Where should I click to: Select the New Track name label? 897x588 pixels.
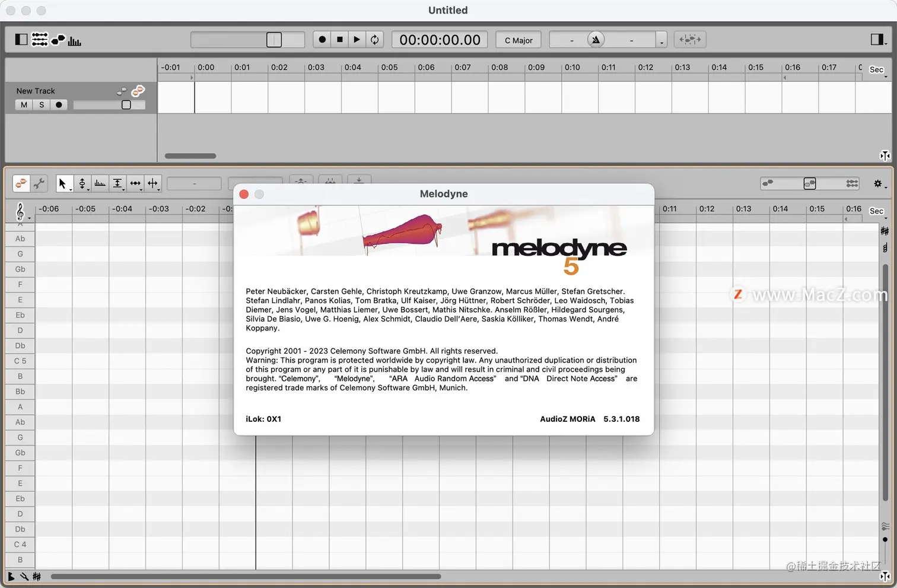pos(36,91)
